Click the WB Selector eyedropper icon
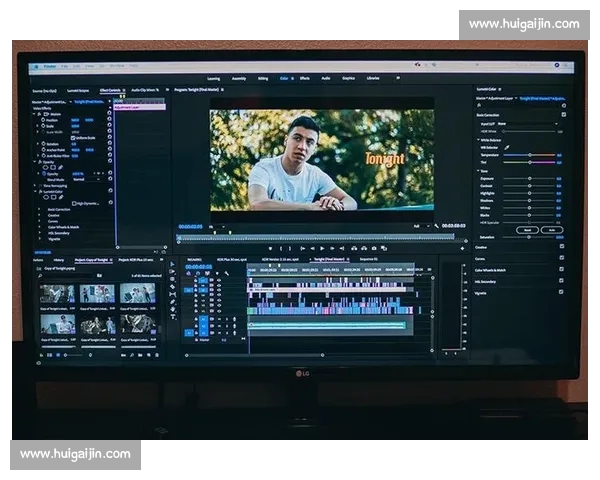The height and width of the screenshot is (480, 600). (506, 148)
